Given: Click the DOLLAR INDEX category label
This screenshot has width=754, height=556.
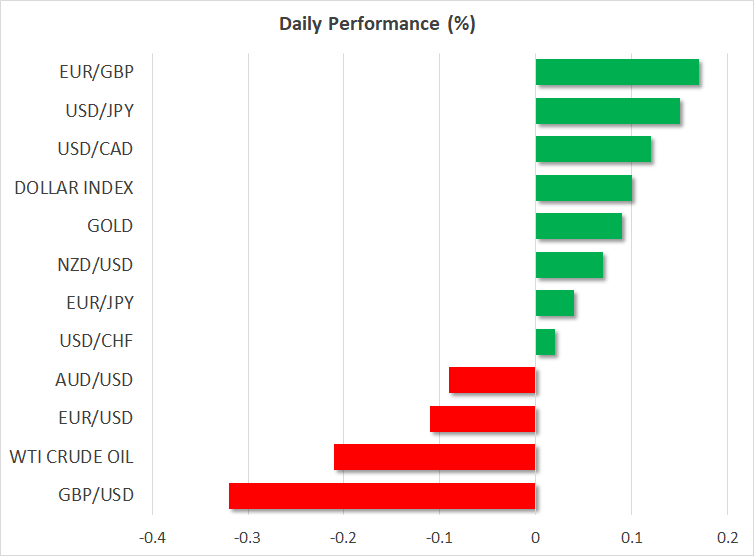Looking at the screenshot, I should [x=74, y=188].
